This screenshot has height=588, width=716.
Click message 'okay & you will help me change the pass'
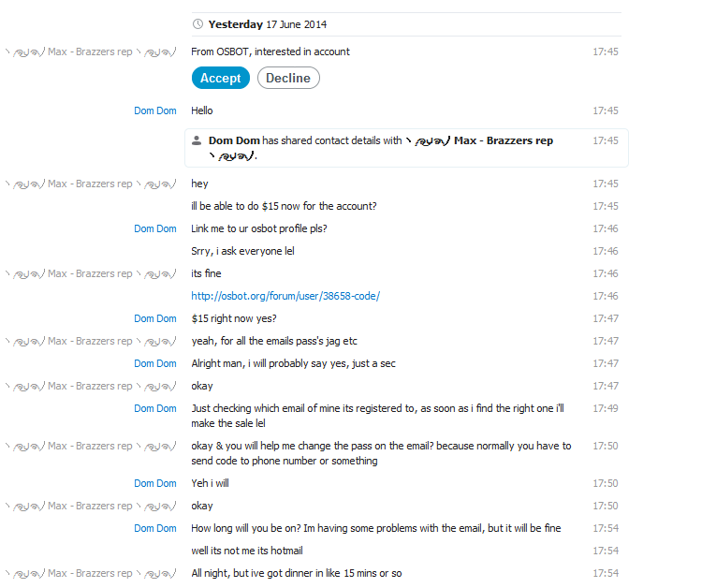click(381, 453)
